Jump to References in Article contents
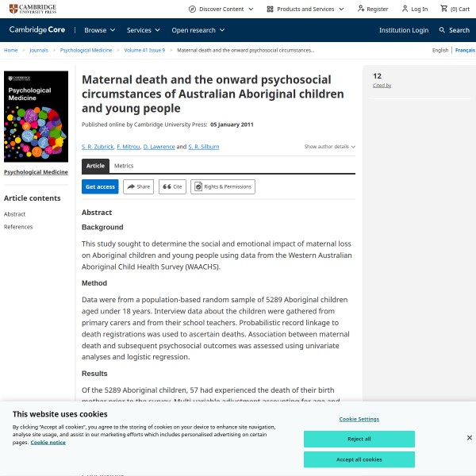The image size is (476, 476). click(18, 227)
